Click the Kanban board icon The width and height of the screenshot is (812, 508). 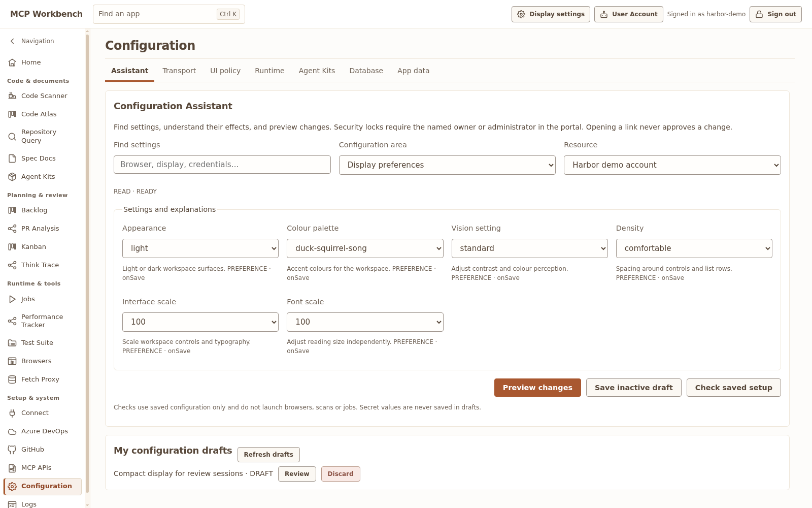[12, 247]
